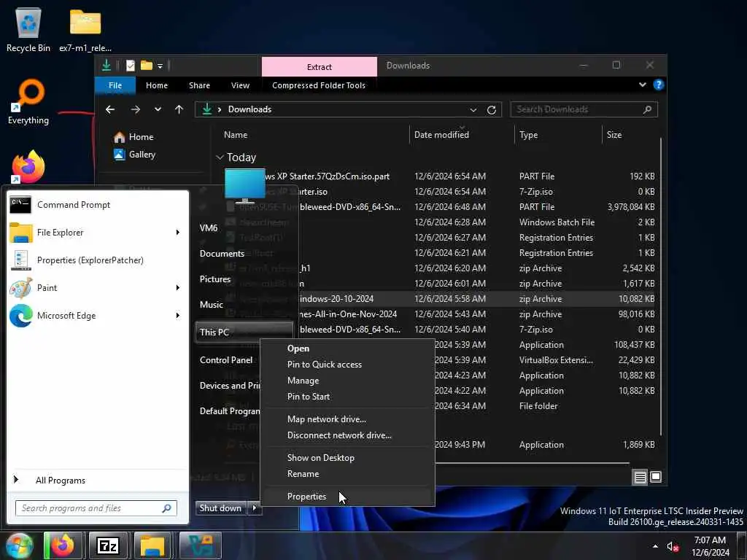Open the VM6 user folder link
The width and height of the screenshot is (747, 560).
pyautogui.click(x=209, y=228)
